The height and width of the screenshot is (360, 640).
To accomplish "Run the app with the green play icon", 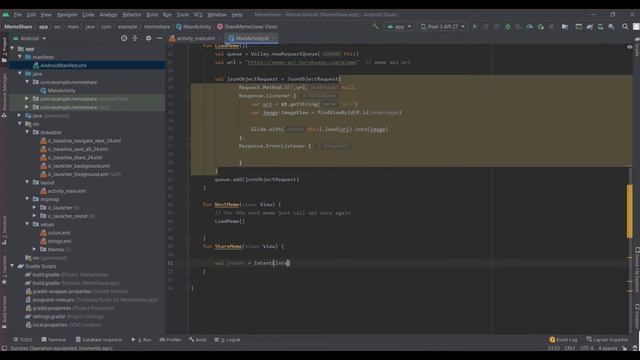I will 475,27.
